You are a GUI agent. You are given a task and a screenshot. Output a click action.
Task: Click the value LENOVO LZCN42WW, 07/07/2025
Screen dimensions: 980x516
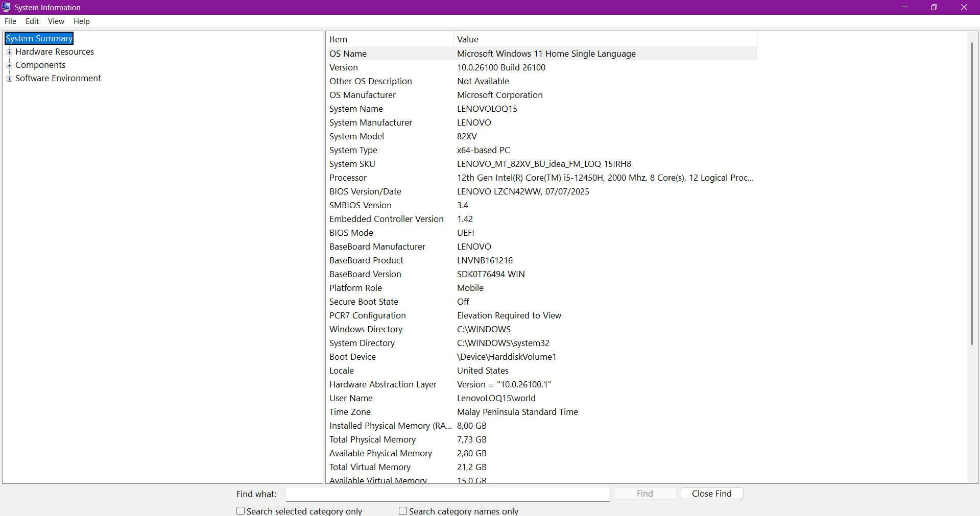tap(523, 191)
